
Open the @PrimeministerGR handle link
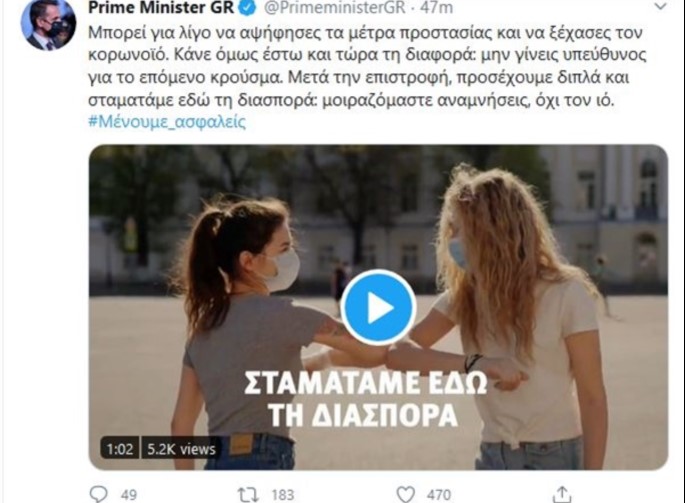click(335, 7)
